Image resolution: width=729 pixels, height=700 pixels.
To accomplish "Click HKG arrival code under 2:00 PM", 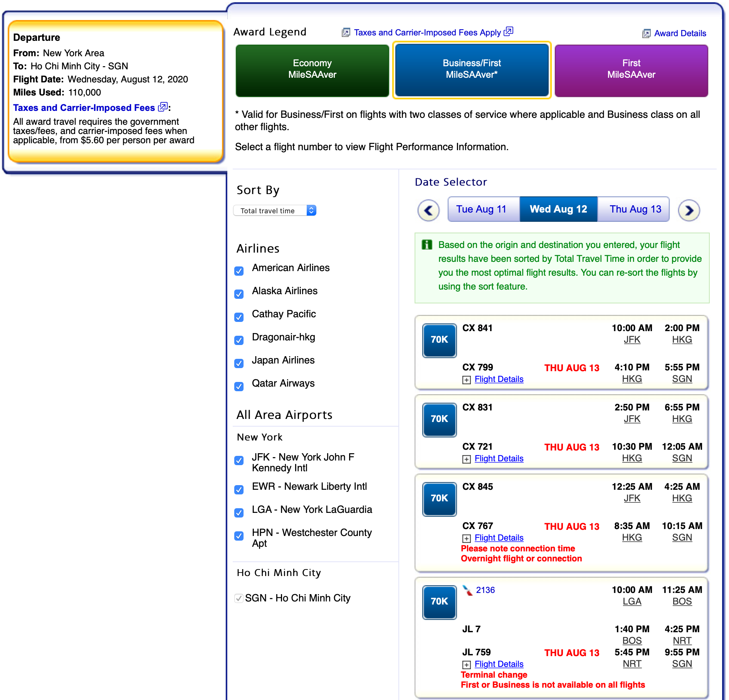I will point(682,340).
